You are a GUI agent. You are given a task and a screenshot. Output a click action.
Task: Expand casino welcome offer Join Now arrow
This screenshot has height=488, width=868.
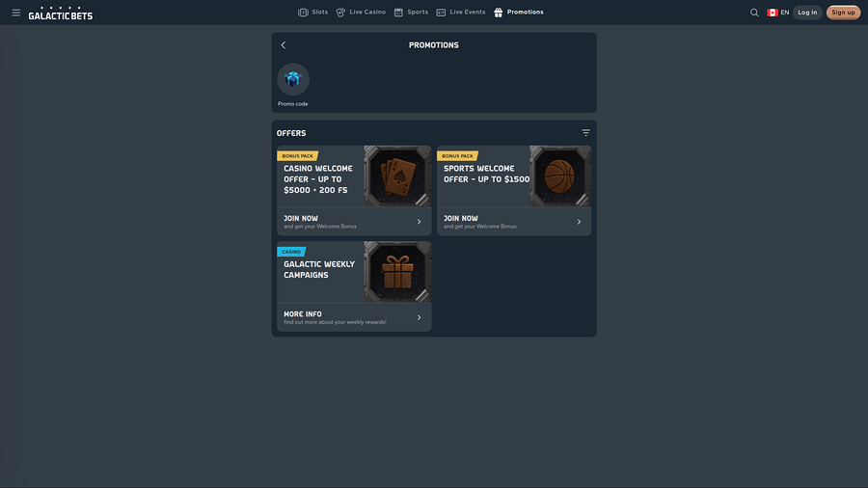click(419, 222)
